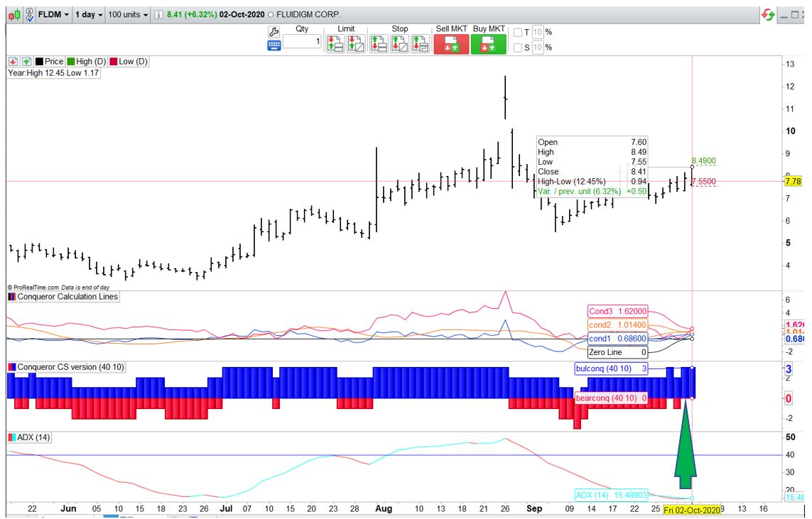Click the Conqueror Calculation Lines label
Image resolution: width=812 pixels, height=519 pixels.
tap(67, 297)
